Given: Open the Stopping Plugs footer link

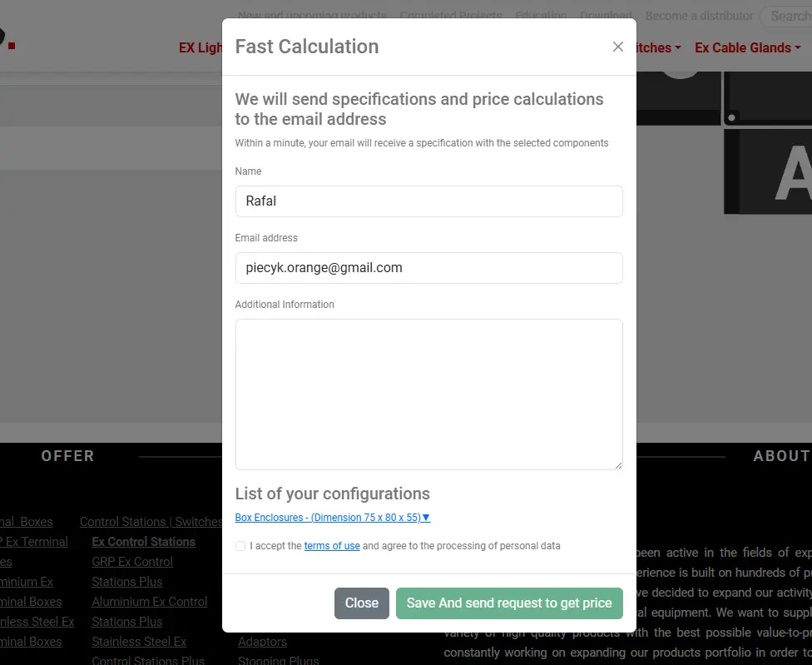Looking at the screenshot, I should (x=278, y=661).
